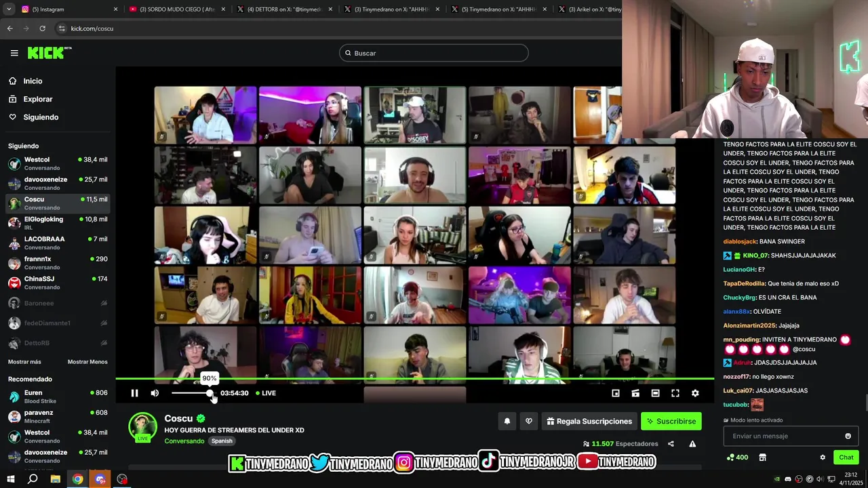Viewport: 868px width, 488px height.
Task: Switch to SORDO MUDO CIEGO YouTube tab
Action: [x=176, y=9]
